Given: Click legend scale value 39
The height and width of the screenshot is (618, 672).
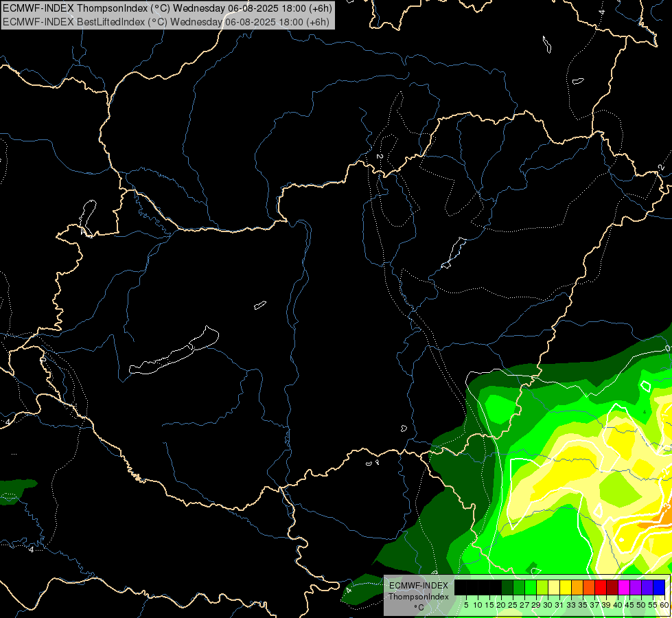Looking at the screenshot, I should 606,605.
